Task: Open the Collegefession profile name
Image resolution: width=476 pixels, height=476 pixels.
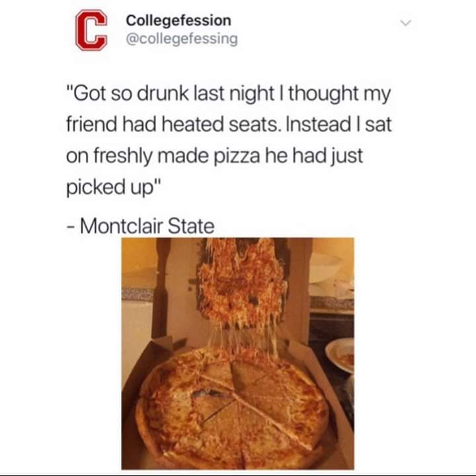Action: pos(178,20)
